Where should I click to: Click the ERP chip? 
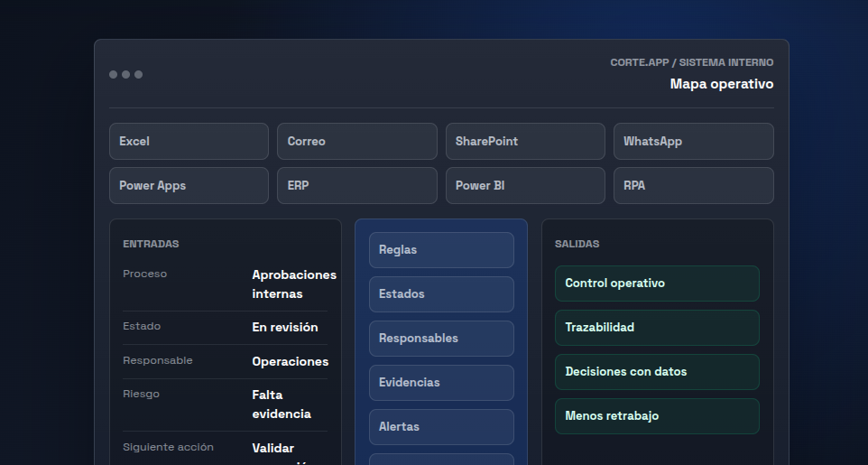pos(357,186)
